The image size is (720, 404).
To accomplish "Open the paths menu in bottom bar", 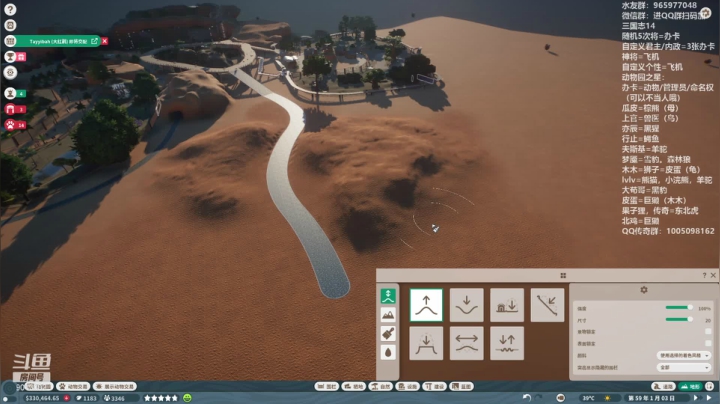I will coord(353,387).
